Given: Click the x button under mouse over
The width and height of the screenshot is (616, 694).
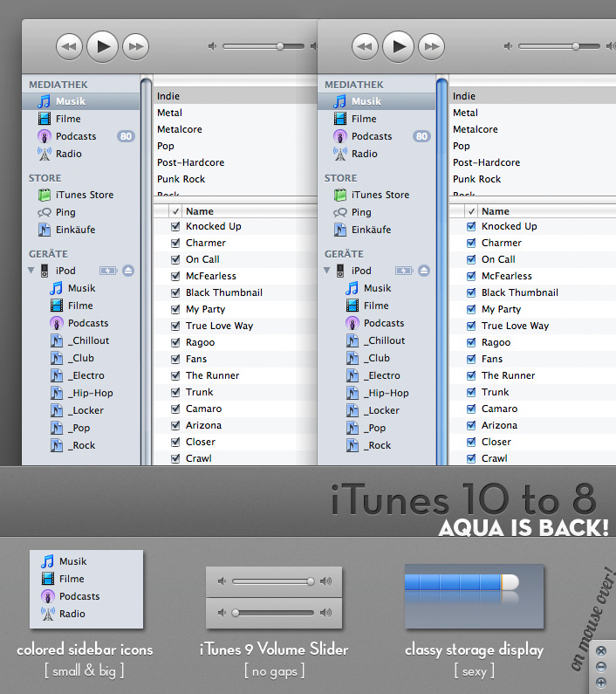Looking at the screenshot, I should click(601, 650).
